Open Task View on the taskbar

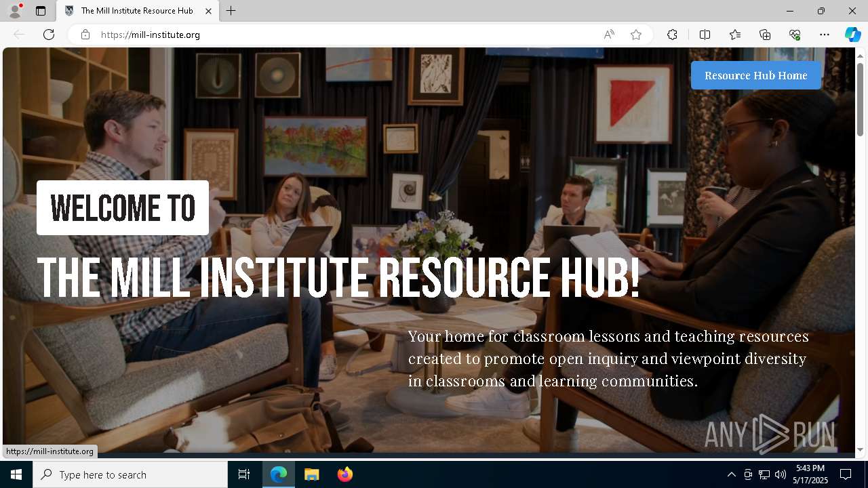[244, 474]
